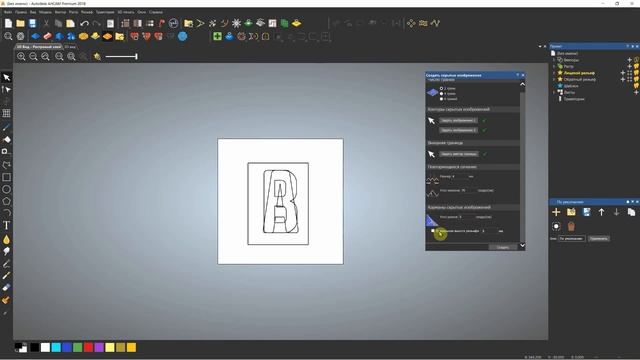This screenshot has height=360, width=640.
Task: Click the blue circle toolbar icon
Action: point(183,36)
